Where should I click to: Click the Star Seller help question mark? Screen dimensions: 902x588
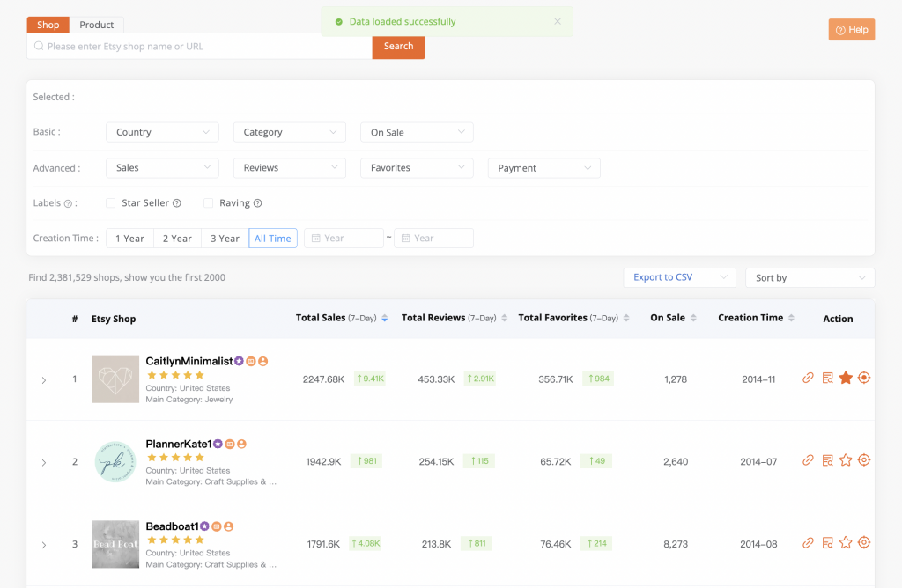177,203
